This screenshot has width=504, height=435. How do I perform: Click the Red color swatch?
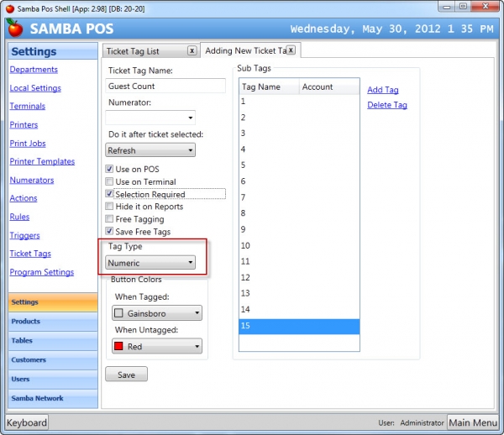coord(118,346)
